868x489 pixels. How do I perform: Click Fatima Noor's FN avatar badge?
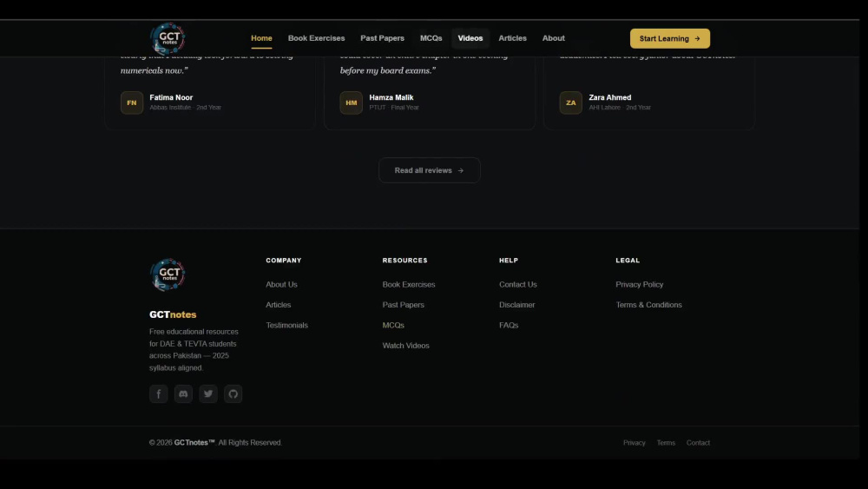[x=132, y=102]
